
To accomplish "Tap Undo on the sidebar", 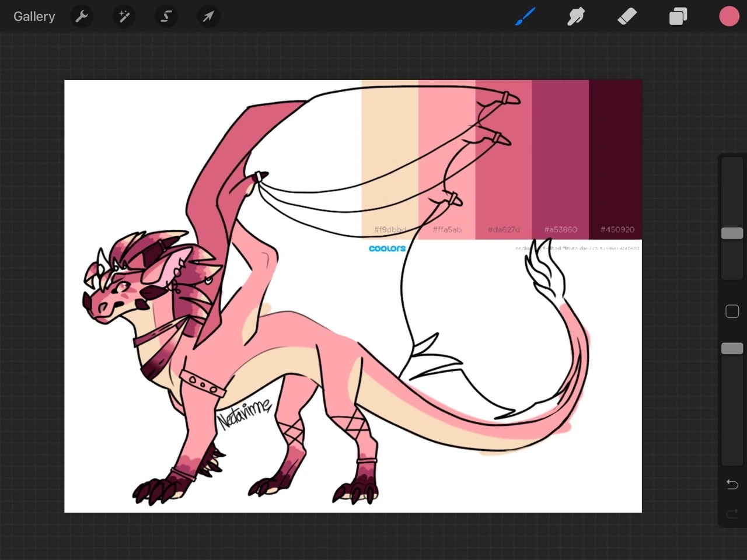I will coord(732,484).
